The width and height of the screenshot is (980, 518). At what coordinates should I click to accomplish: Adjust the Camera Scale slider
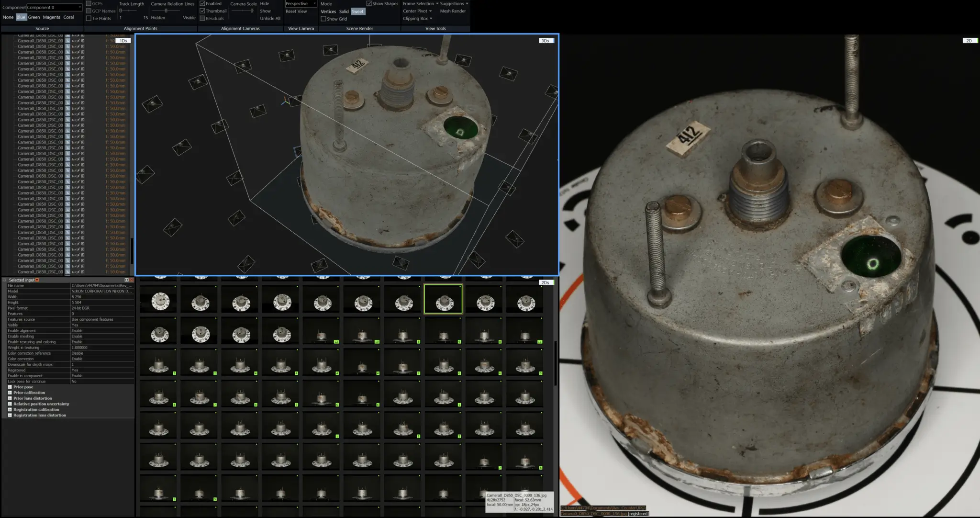coord(252,11)
